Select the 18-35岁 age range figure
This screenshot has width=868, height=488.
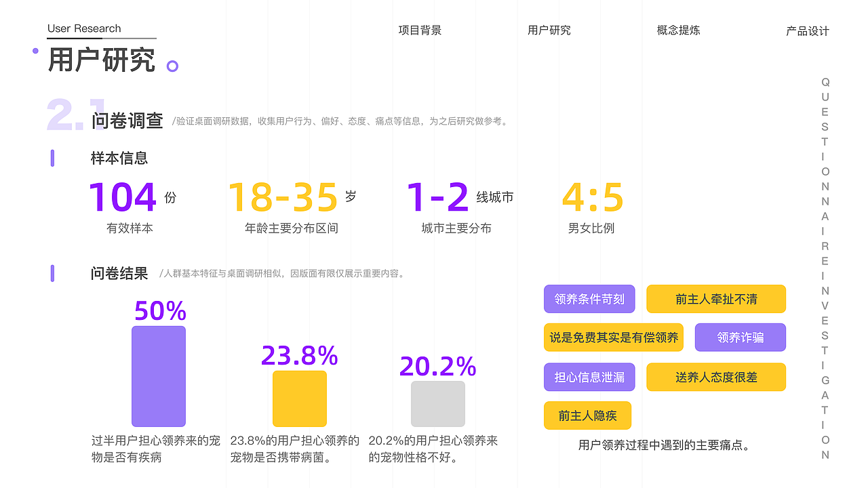pyautogui.click(x=285, y=197)
